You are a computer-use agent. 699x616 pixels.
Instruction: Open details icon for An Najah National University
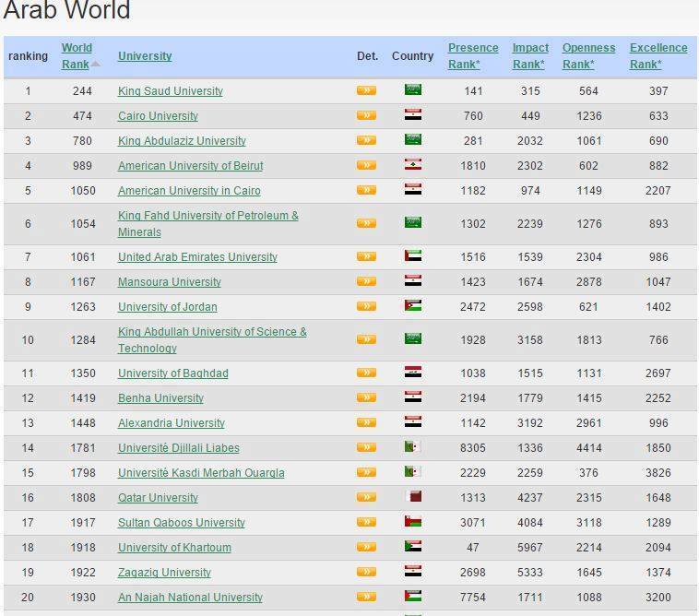(366, 597)
